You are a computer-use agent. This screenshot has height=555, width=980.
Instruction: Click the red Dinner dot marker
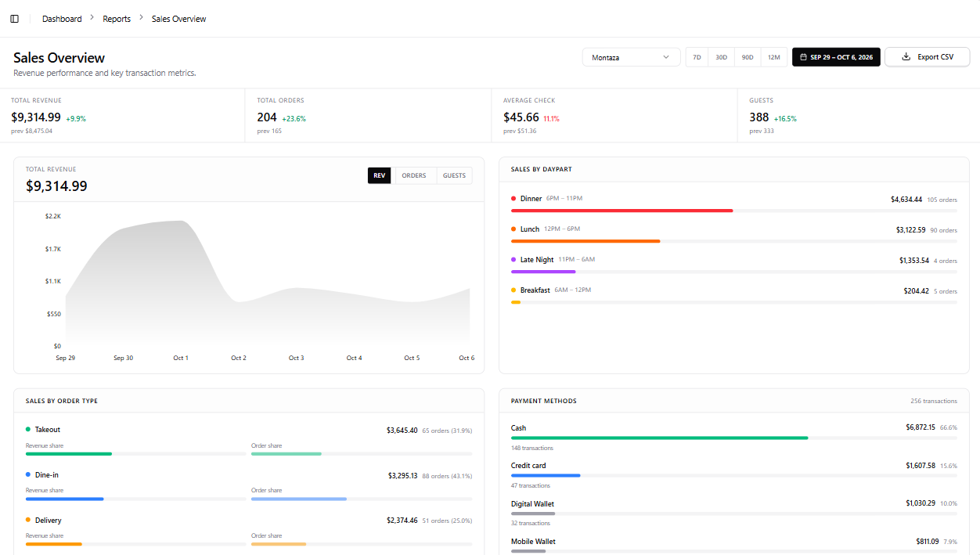pyautogui.click(x=513, y=199)
